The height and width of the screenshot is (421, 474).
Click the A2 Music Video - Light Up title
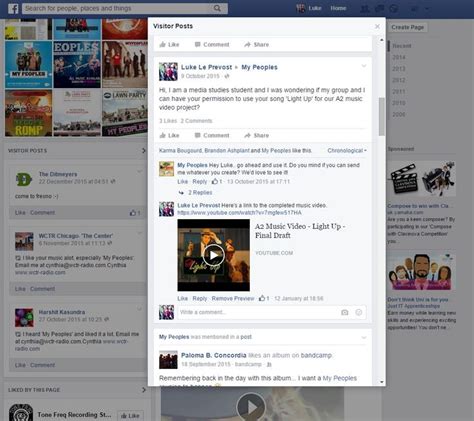300,231
